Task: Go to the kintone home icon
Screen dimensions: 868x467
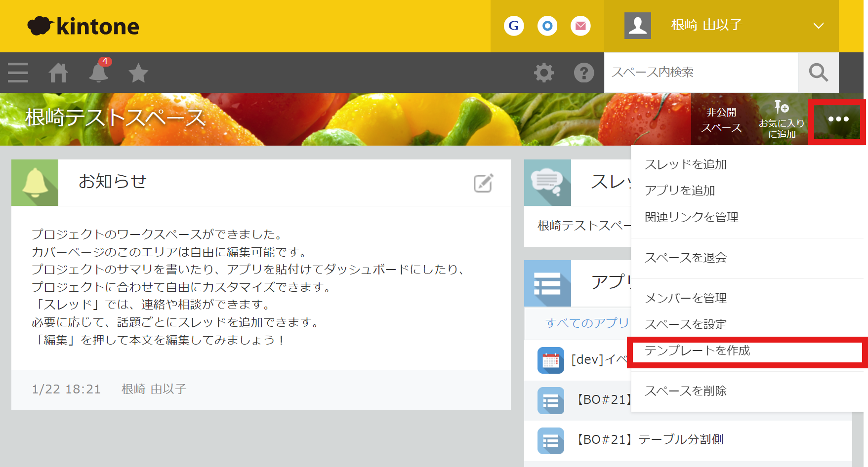Action: 58,73
